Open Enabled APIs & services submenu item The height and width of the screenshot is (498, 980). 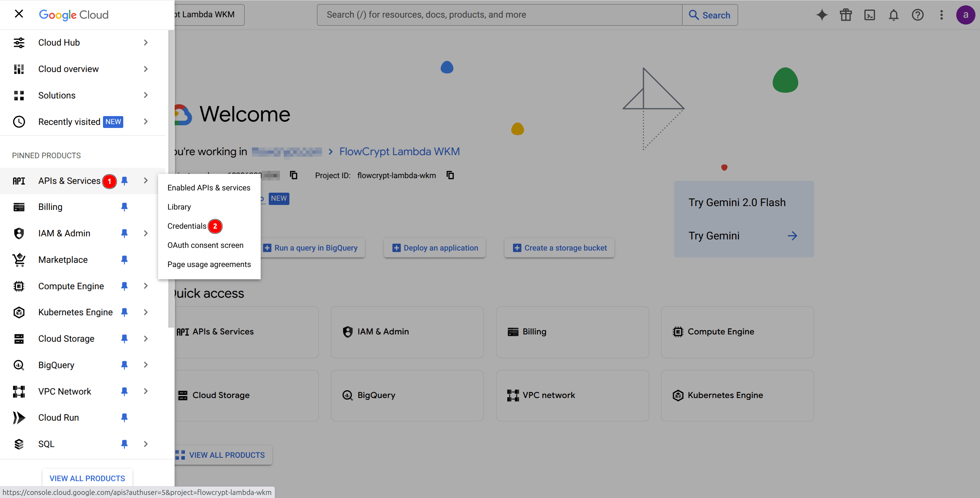[x=209, y=188]
